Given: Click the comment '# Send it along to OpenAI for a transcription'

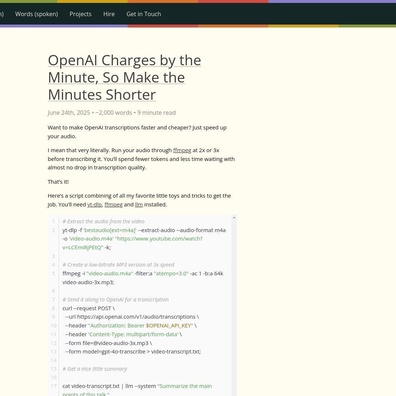Looking at the screenshot, I should [x=115, y=299].
